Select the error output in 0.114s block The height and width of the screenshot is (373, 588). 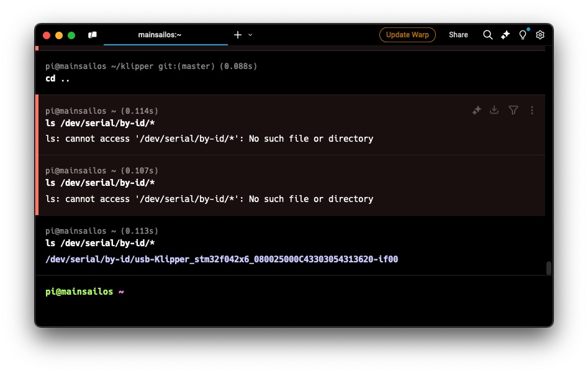point(209,139)
